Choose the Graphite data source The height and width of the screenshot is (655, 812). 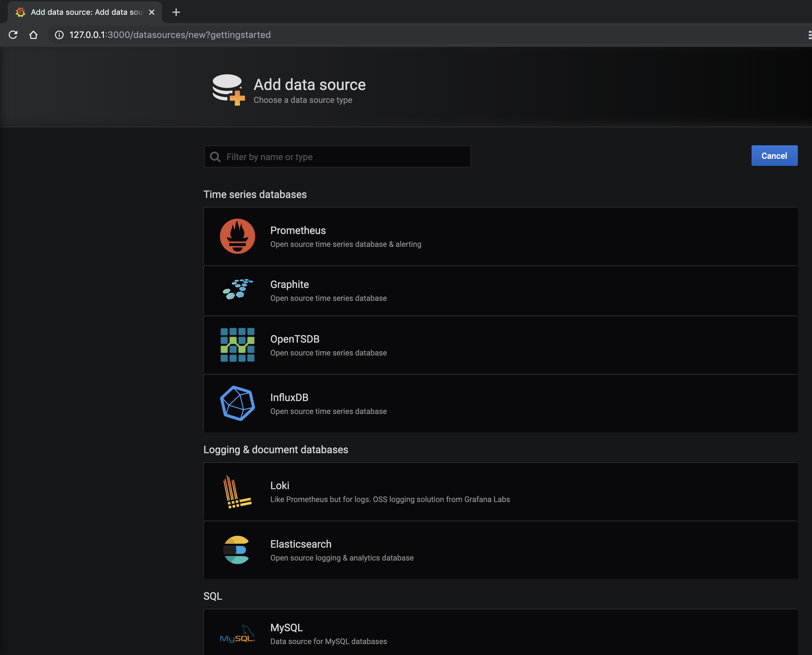(500, 291)
